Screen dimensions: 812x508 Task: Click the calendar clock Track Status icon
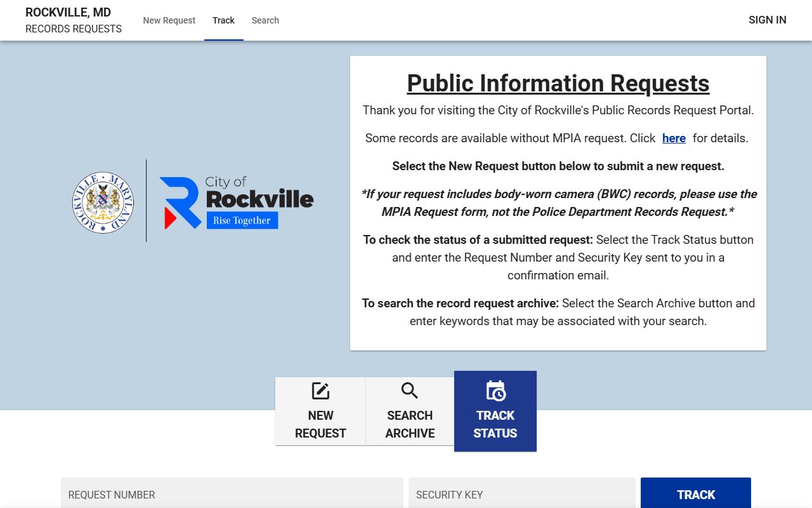tap(495, 391)
